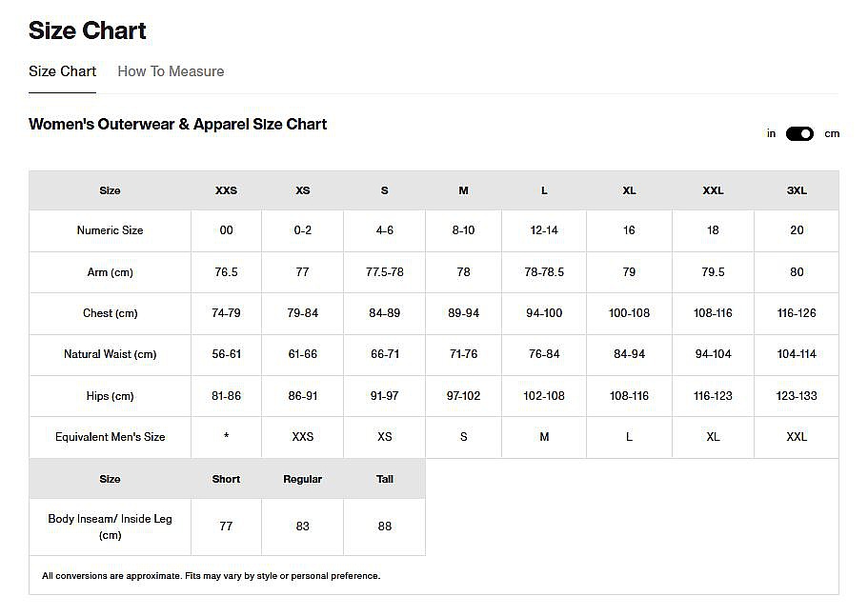Viewport: 868px width, 616px height.
Task: Toggle the in/cm unit switch
Action: (x=799, y=133)
